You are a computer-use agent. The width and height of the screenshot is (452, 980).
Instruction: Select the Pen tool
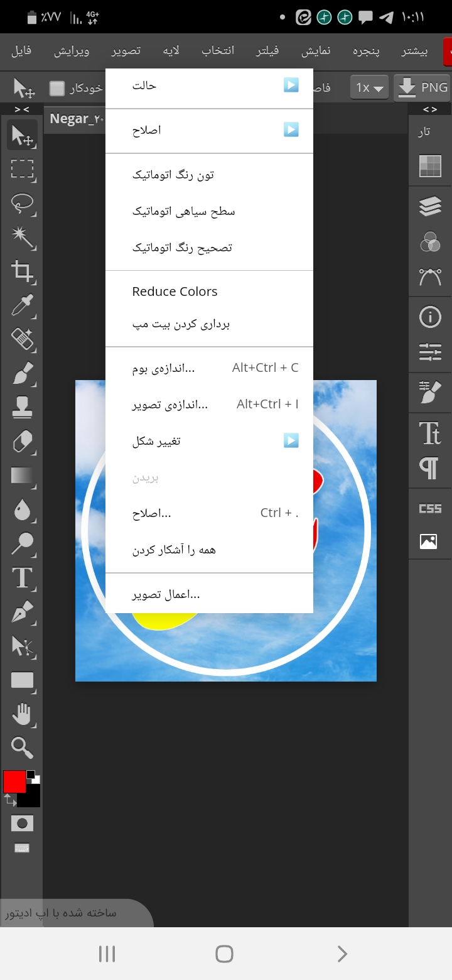pyautogui.click(x=23, y=612)
